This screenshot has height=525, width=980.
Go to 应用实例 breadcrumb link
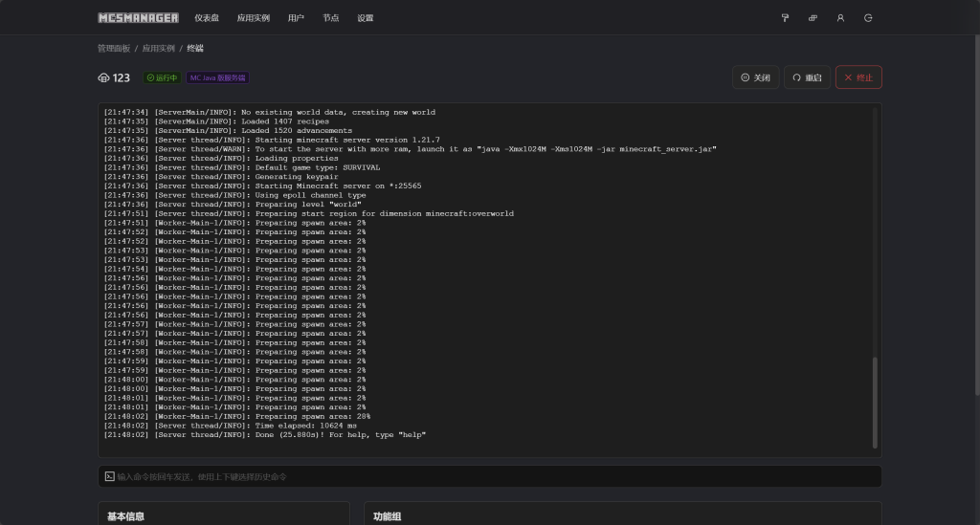[158, 48]
